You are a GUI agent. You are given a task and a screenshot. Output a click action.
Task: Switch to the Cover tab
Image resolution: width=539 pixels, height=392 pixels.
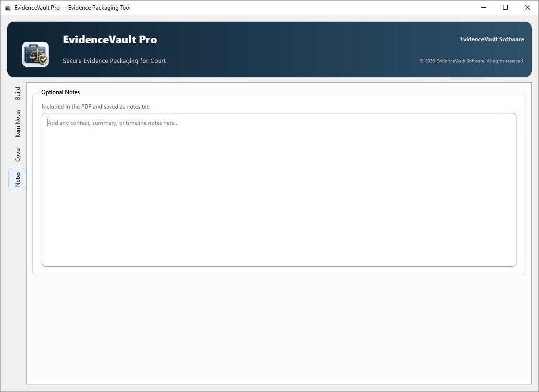point(17,153)
